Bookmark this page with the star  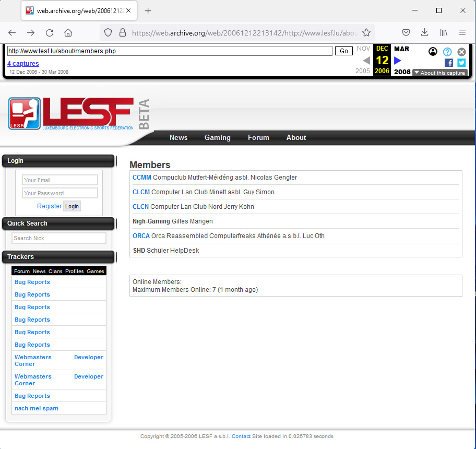point(366,32)
